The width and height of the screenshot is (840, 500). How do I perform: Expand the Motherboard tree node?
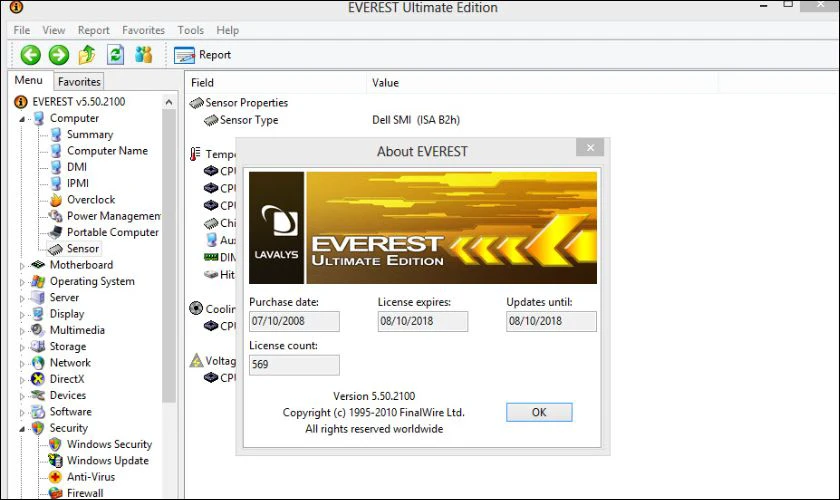(x=22, y=266)
